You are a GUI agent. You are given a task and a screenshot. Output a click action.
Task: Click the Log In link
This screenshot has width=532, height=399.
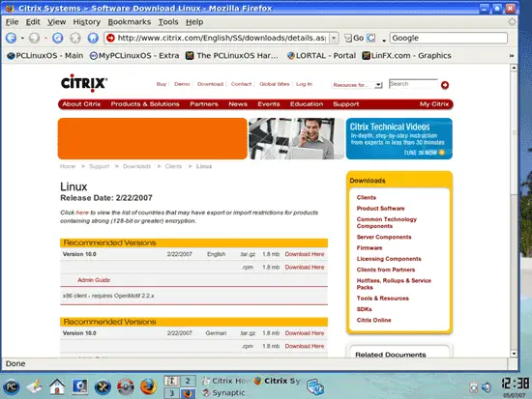304,84
